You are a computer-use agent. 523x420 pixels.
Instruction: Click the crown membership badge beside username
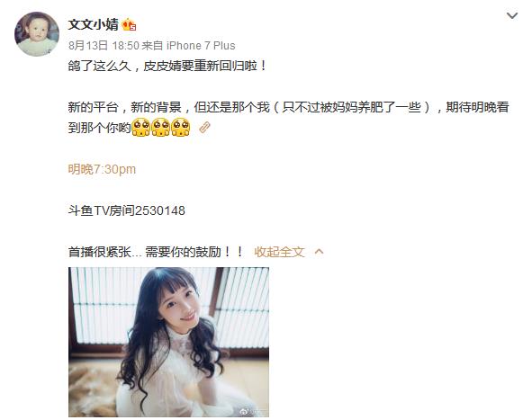click(x=129, y=25)
